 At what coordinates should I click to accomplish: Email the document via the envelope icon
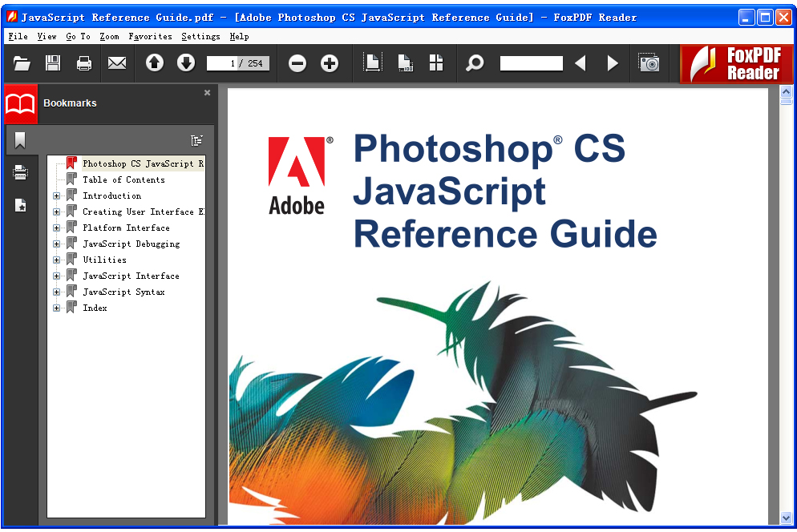pos(116,62)
